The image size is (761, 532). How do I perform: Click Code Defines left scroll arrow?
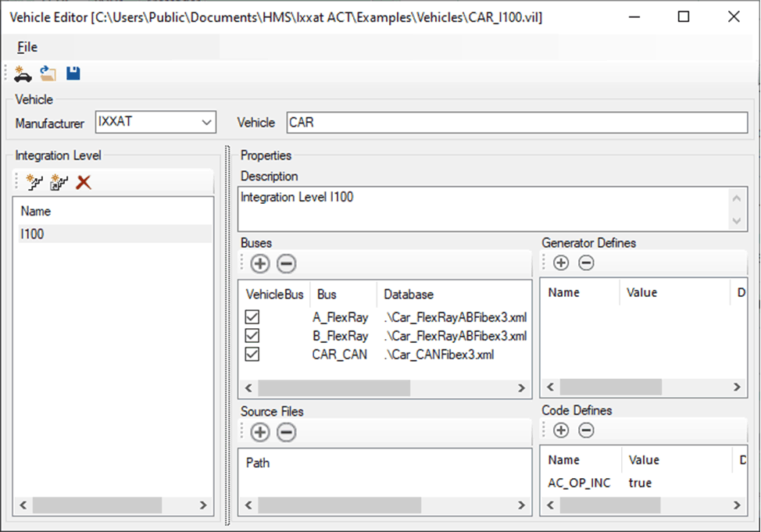click(550, 505)
